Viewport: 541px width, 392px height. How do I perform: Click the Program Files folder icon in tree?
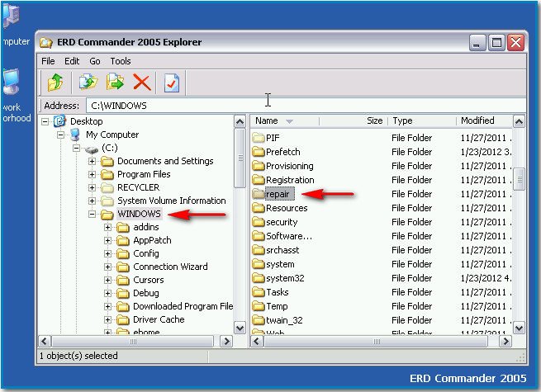[107, 174]
